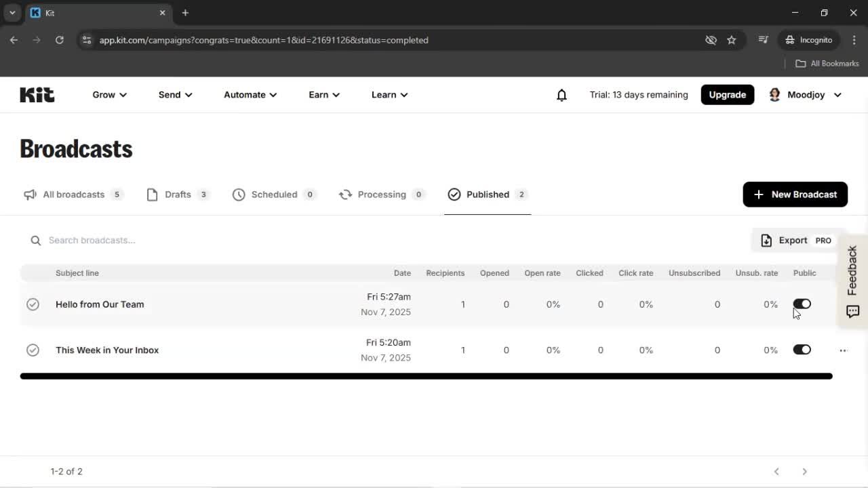Click the search magnifier icon
Viewport: 868px width, 488px height.
[35, 240]
